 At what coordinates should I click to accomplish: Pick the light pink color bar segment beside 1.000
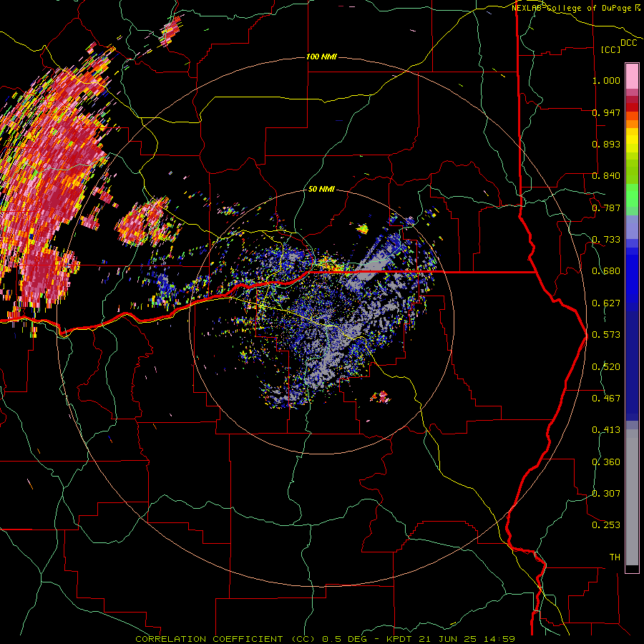(x=632, y=77)
